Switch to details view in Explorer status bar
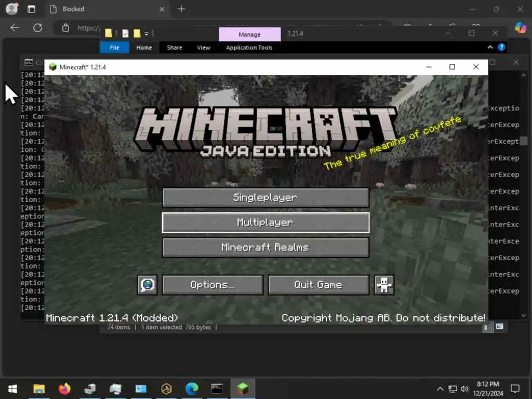532x399 pixels. 486,327
